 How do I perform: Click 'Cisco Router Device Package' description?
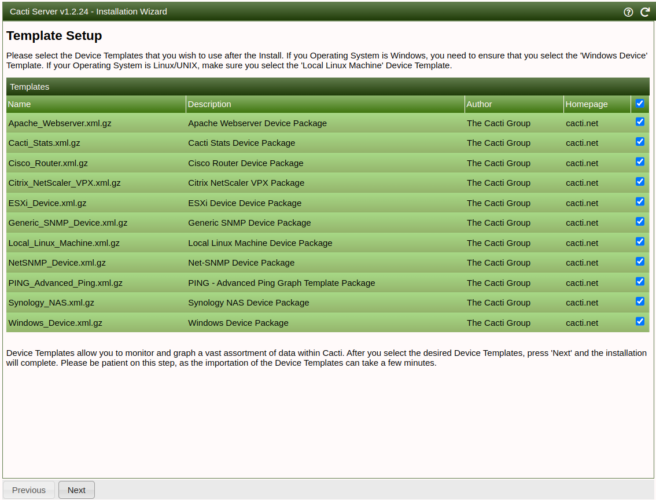[246, 163]
